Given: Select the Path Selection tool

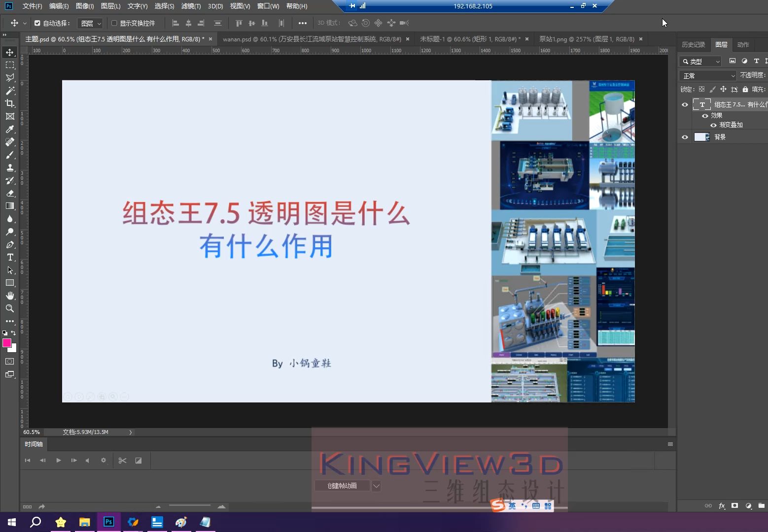Looking at the screenshot, I should 10,270.
